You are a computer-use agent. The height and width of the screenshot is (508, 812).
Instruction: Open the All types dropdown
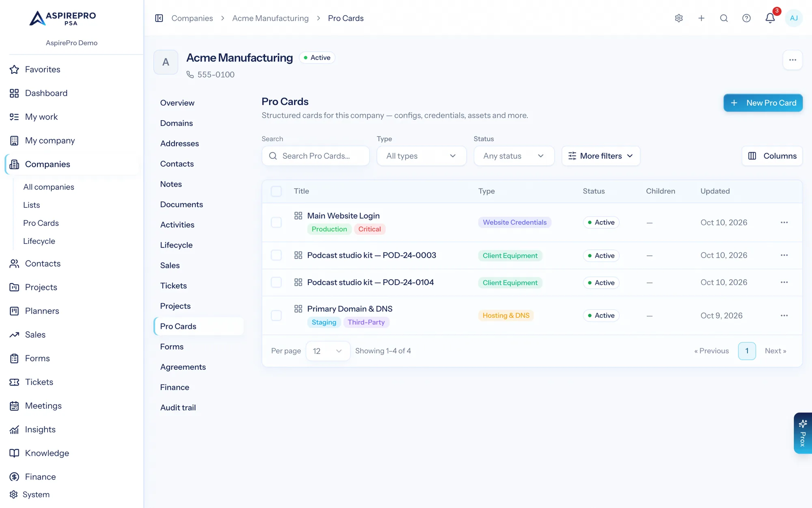click(421, 156)
